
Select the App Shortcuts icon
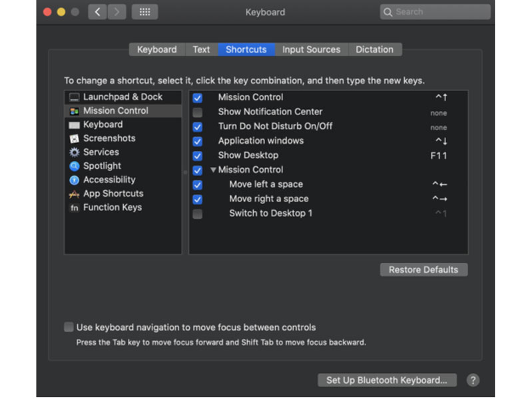tap(74, 194)
